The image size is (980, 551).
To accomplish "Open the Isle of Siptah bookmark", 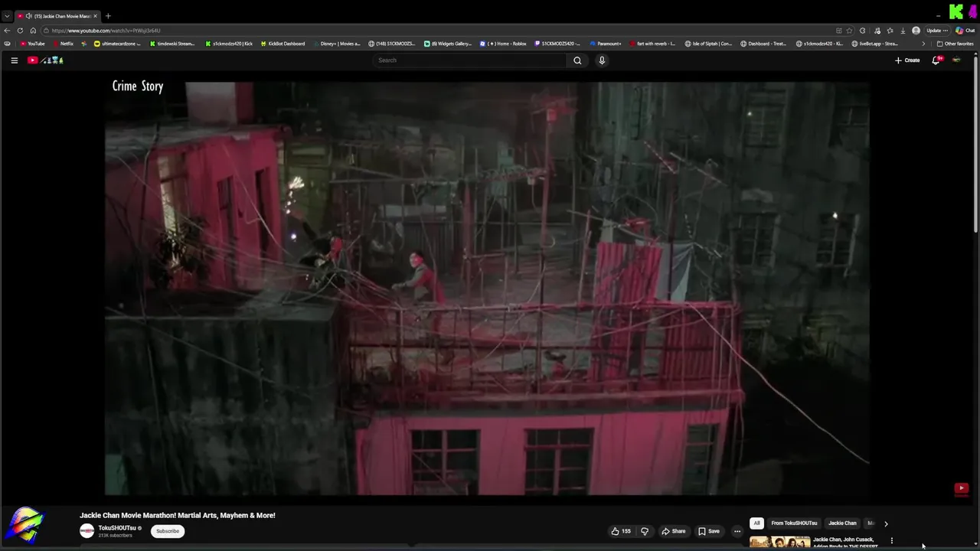I will [x=708, y=44].
